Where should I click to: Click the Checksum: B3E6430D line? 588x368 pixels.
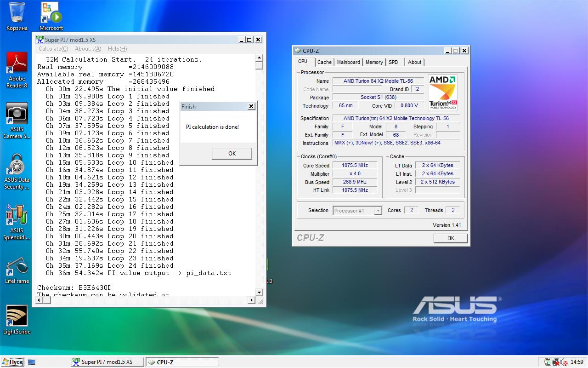coord(74,287)
